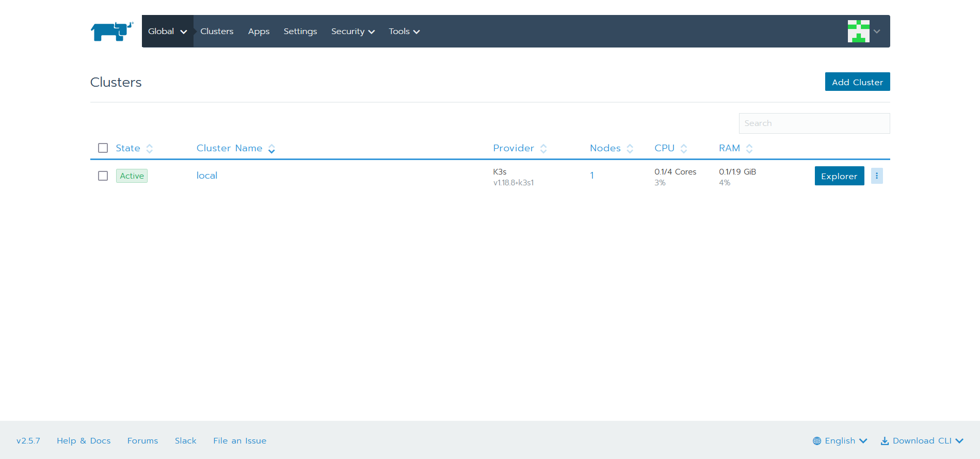
Task: Sort by State using the sort arrows
Action: [150, 149]
